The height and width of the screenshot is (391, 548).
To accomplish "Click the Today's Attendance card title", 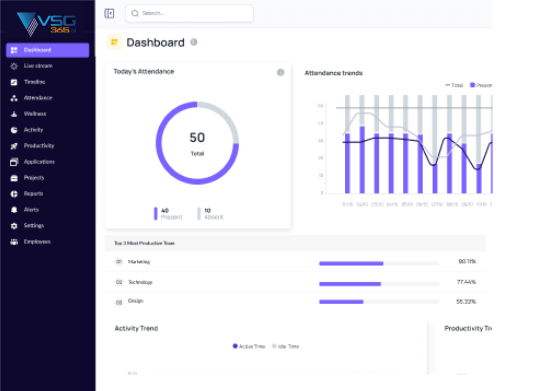I will pyautogui.click(x=144, y=72).
